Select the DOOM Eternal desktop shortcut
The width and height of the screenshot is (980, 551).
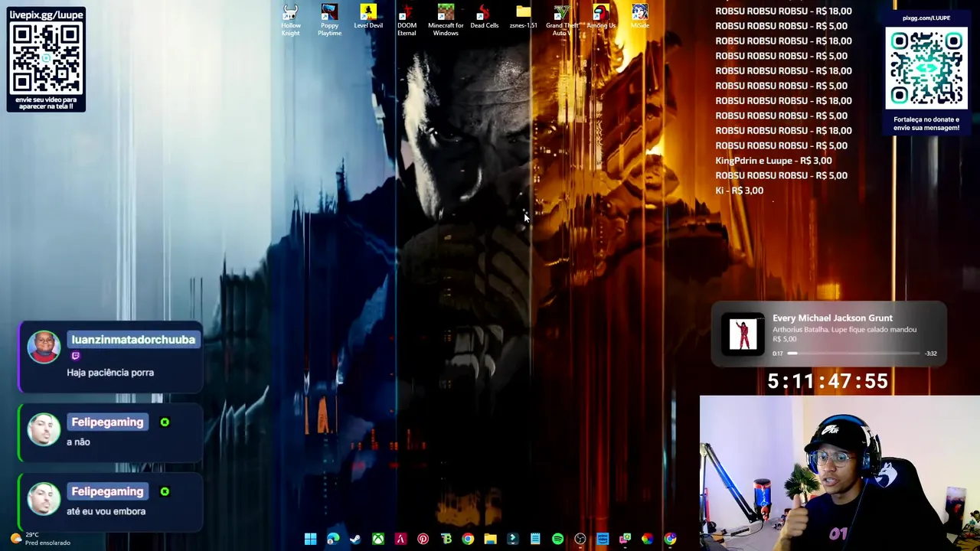pos(407,19)
